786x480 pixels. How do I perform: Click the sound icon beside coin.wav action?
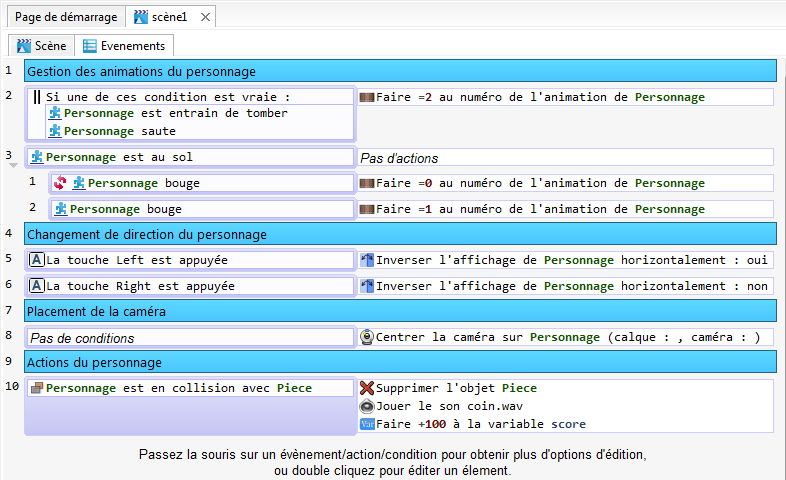click(367, 406)
